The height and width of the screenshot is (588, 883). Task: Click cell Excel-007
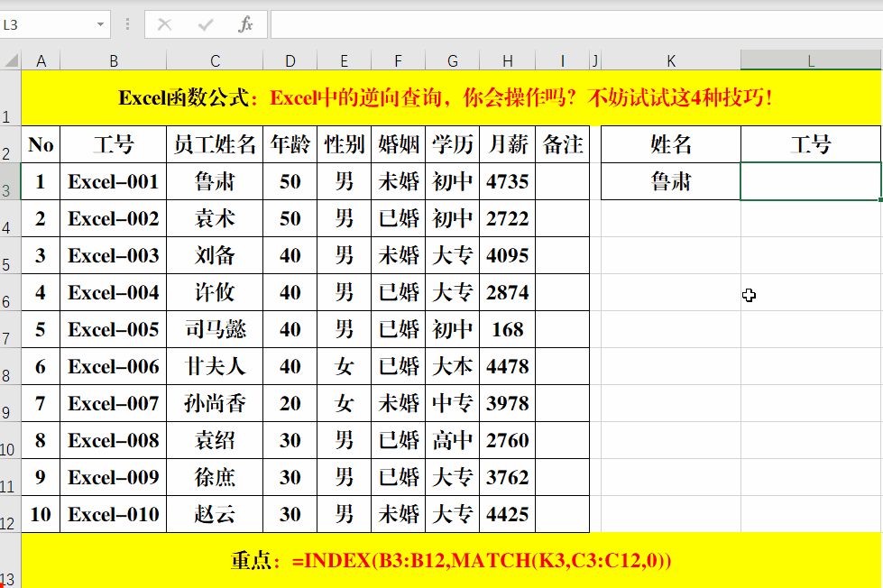pyautogui.click(x=113, y=403)
